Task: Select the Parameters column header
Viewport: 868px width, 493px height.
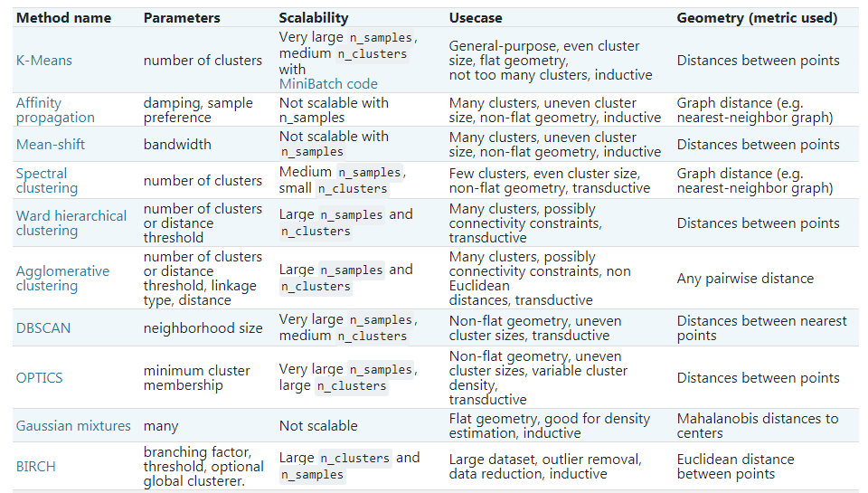Action: point(181,18)
